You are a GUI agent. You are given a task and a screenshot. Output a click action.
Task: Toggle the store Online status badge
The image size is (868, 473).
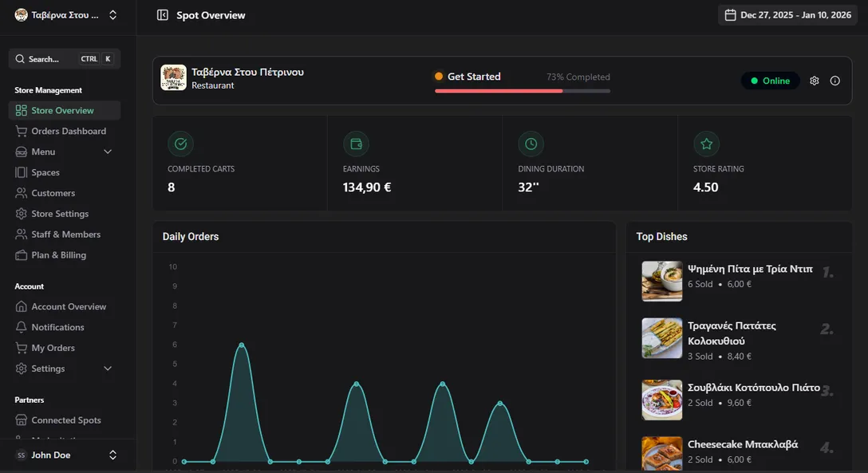pos(769,81)
